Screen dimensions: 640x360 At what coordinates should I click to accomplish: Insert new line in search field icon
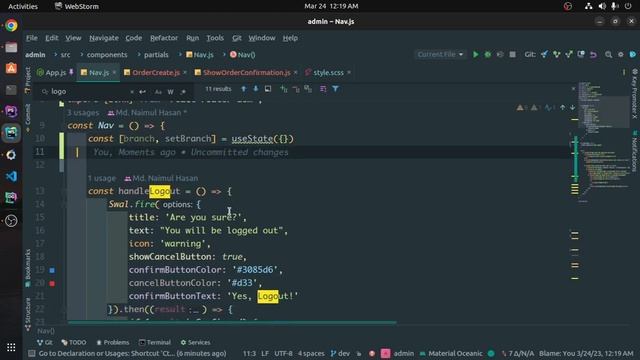142,91
